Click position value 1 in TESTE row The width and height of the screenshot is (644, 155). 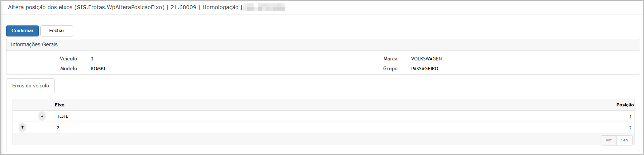pyautogui.click(x=630, y=116)
